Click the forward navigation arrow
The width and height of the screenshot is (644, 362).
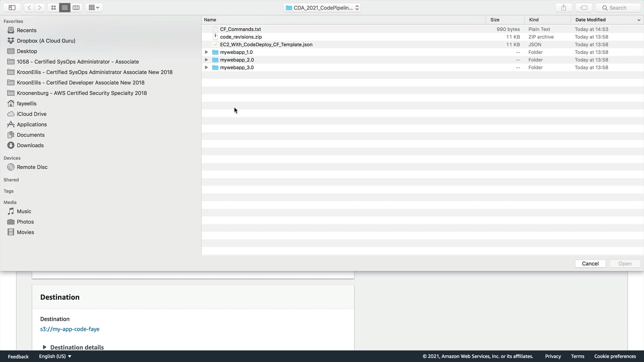coord(40,8)
